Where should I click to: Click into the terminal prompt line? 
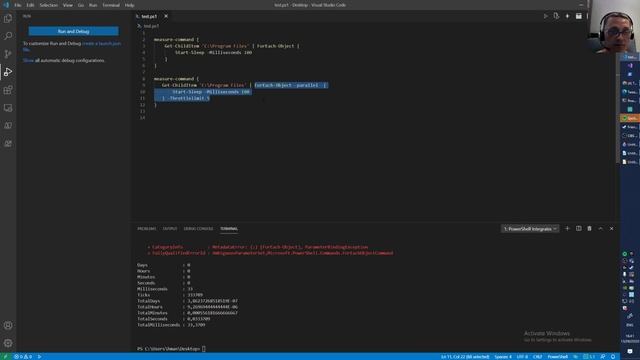coord(171,349)
